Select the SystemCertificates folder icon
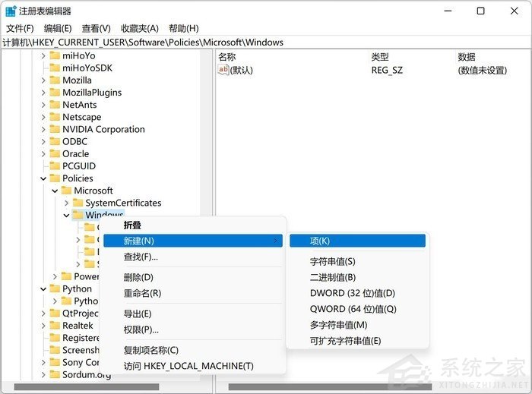 point(78,203)
